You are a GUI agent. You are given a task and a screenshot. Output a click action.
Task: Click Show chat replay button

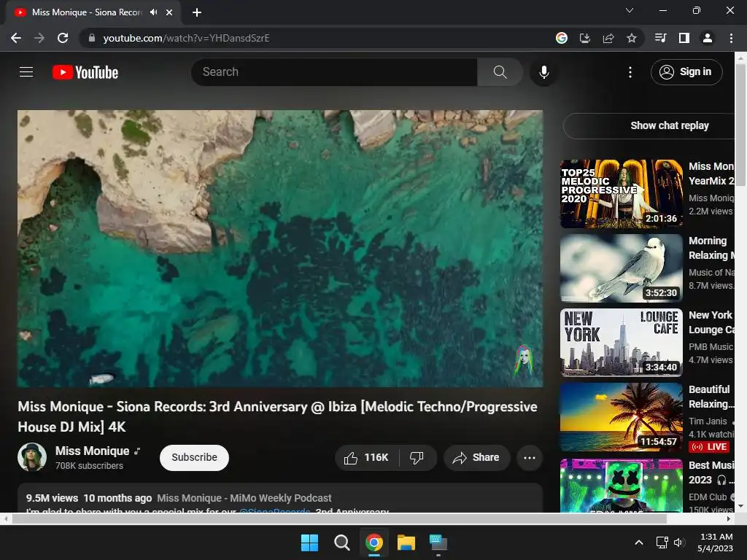tap(670, 125)
